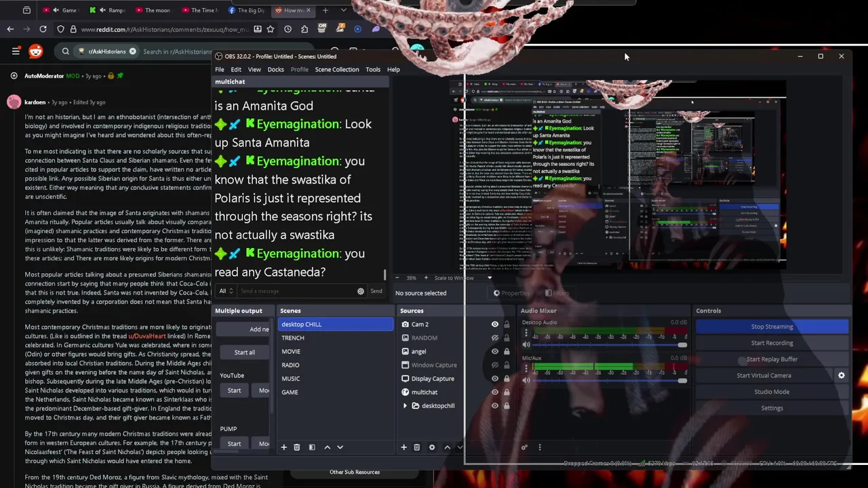Click Start Recording button
The image size is (868, 488).
(x=772, y=343)
